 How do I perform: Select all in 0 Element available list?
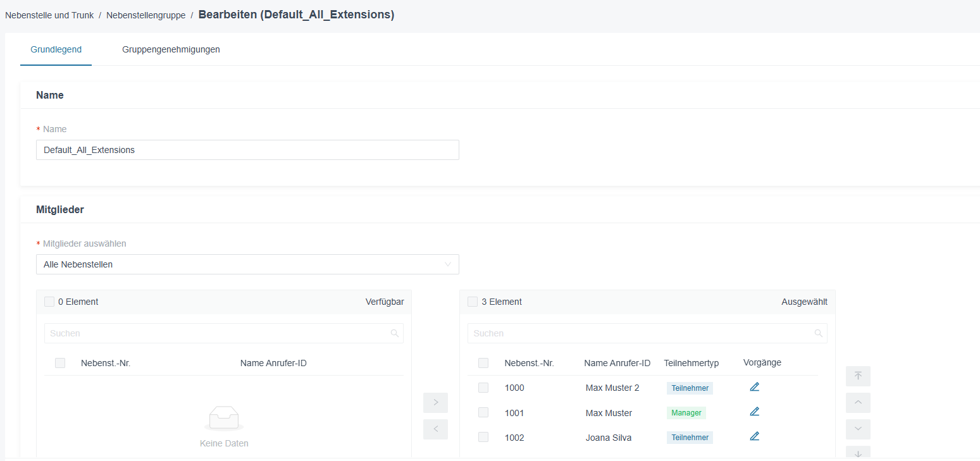tap(49, 302)
